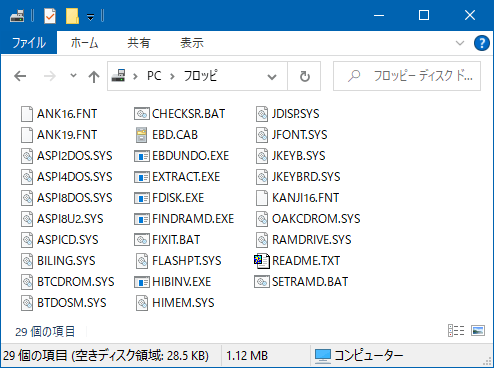Screen dimensions: 494x368
Task: Select the file RAMDRIVE.SYS
Action: click(304, 240)
